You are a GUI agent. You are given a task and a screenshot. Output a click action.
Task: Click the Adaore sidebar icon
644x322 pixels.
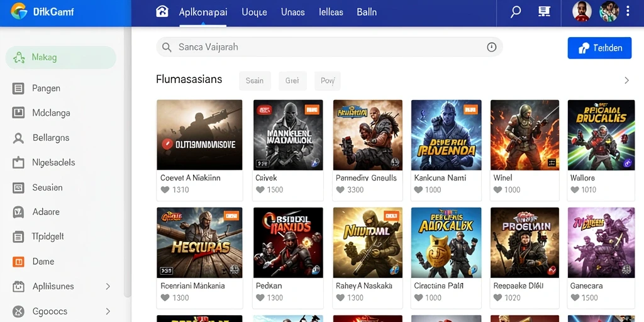coord(18,212)
